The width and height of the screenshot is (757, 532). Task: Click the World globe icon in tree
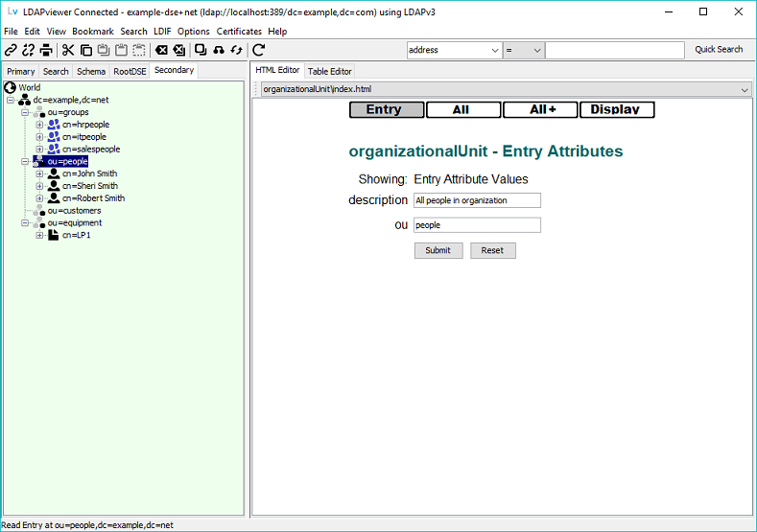tap(11, 87)
